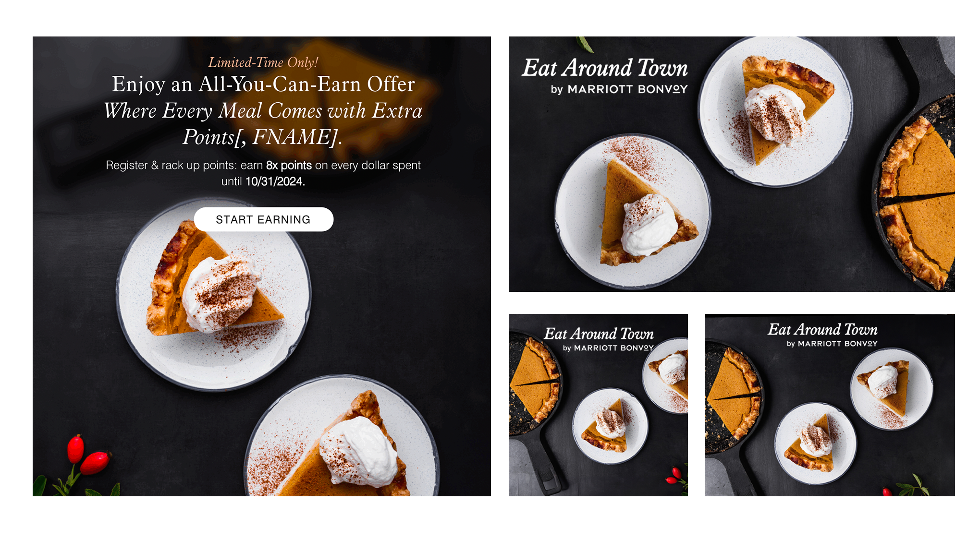Viewport: 980px width, 539px height.
Task: Select the 'Enjoy an All-You-Can-Earn Offer' headline
Action: tap(263, 84)
